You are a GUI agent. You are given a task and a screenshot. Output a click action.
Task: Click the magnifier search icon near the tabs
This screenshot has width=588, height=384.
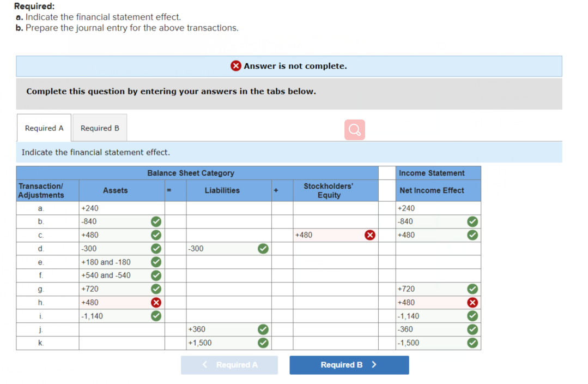[354, 129]
